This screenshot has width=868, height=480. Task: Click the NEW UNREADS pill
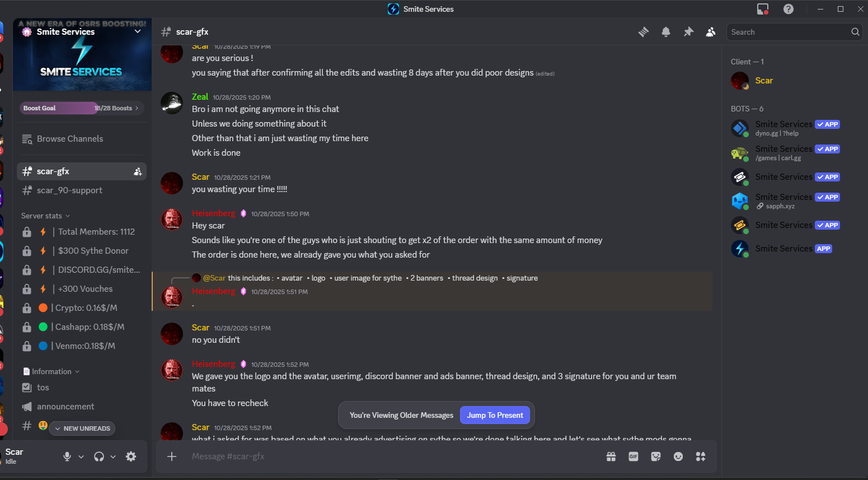[82, 428]
